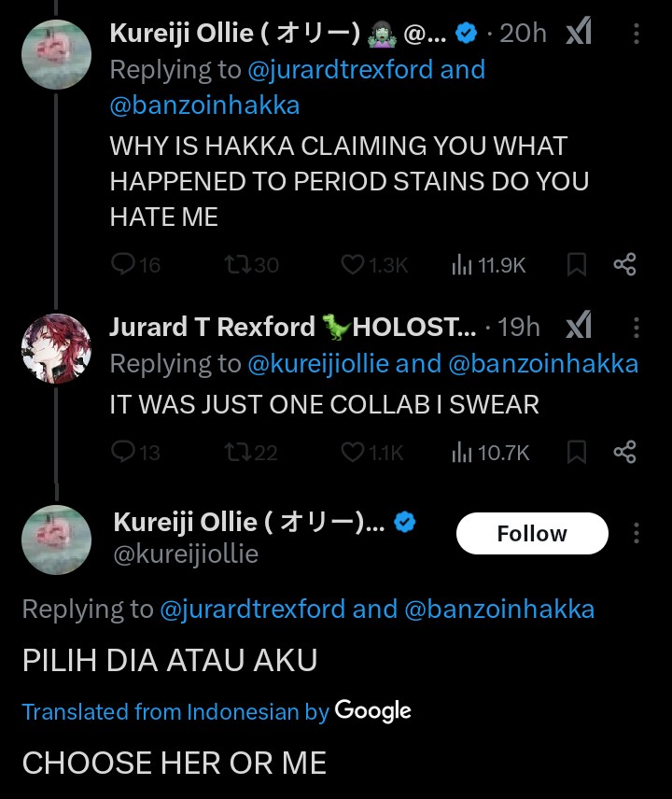This screenshot has width=672, height=799.
Task: Open more options for Ollie's first tweet
Action: click(637, 34)
